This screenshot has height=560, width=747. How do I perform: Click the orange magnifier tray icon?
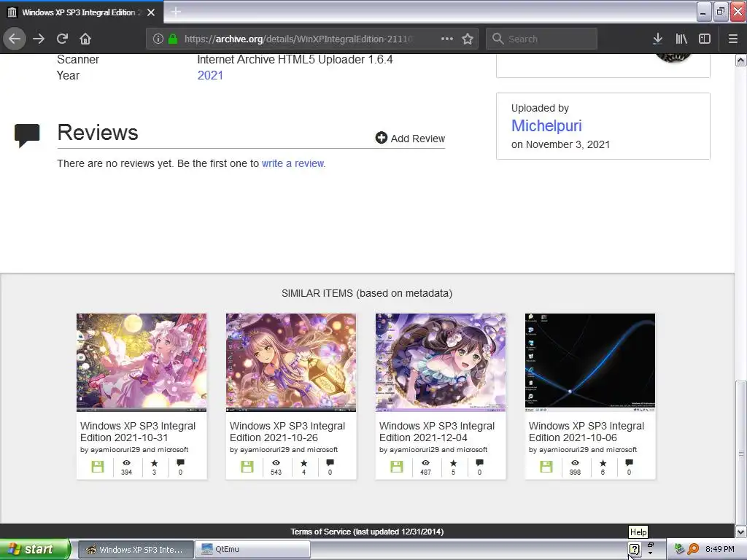[693, 549]
